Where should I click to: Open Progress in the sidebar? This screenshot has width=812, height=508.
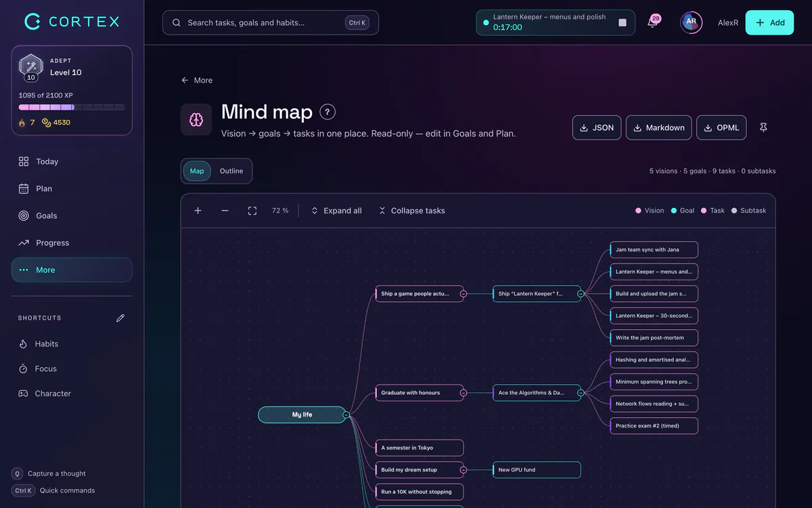click(x=72, y=242)
